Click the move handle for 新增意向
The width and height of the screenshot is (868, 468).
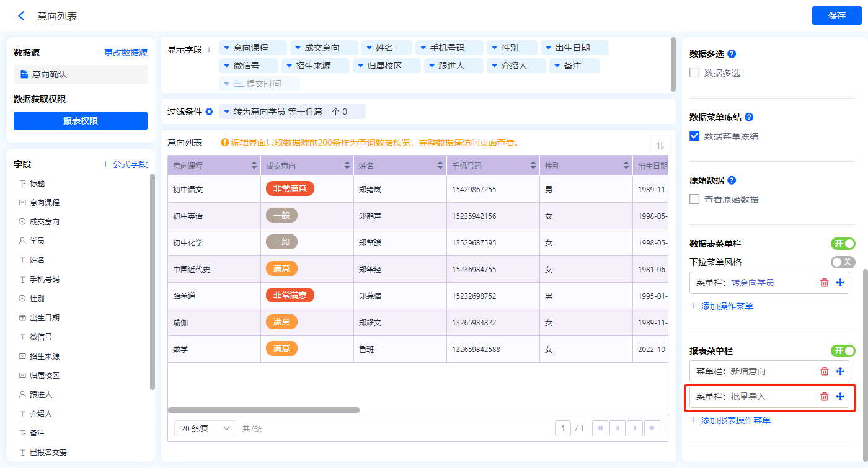point(840,371)
